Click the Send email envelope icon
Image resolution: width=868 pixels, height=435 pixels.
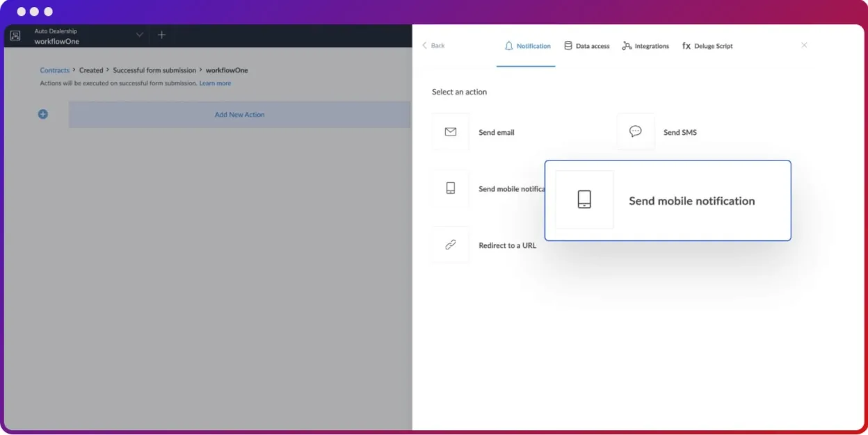pos(451,131)
